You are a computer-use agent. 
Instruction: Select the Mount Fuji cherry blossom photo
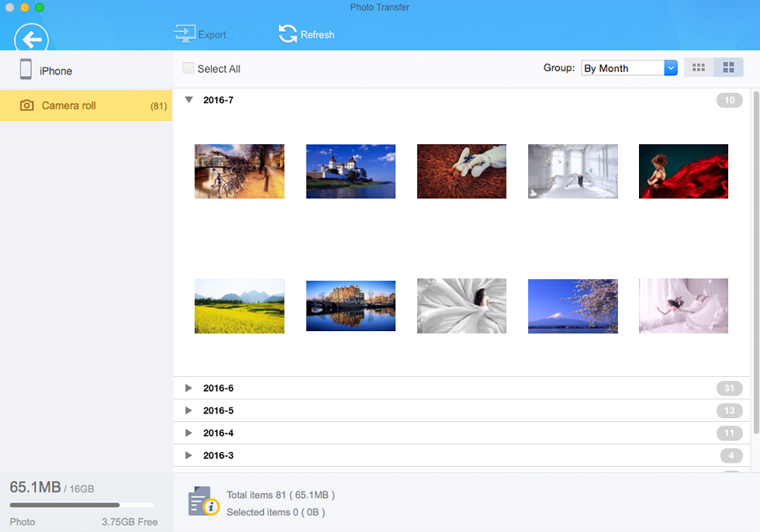click(x=573, y=306)
